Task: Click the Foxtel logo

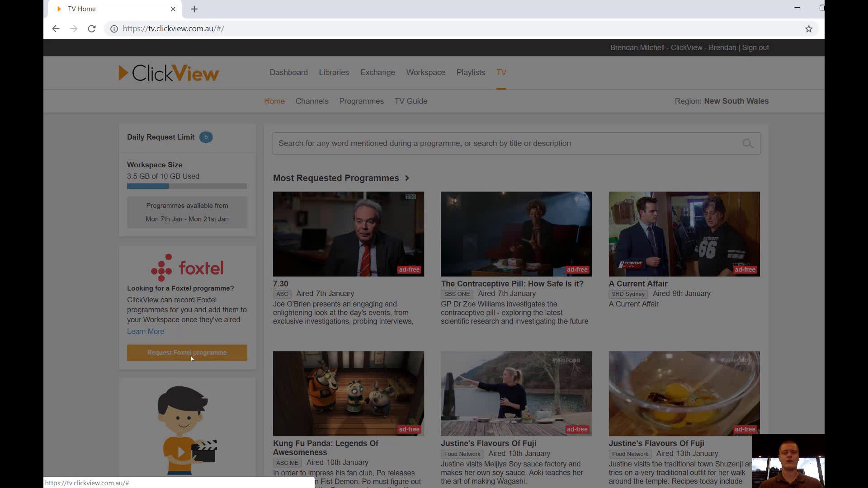Action: click(x=187, y=267)
